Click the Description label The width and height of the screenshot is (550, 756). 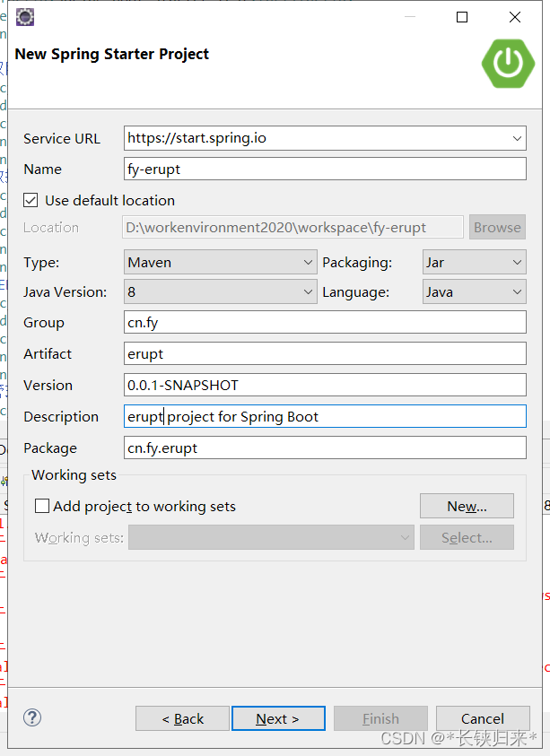coord(61,417)
